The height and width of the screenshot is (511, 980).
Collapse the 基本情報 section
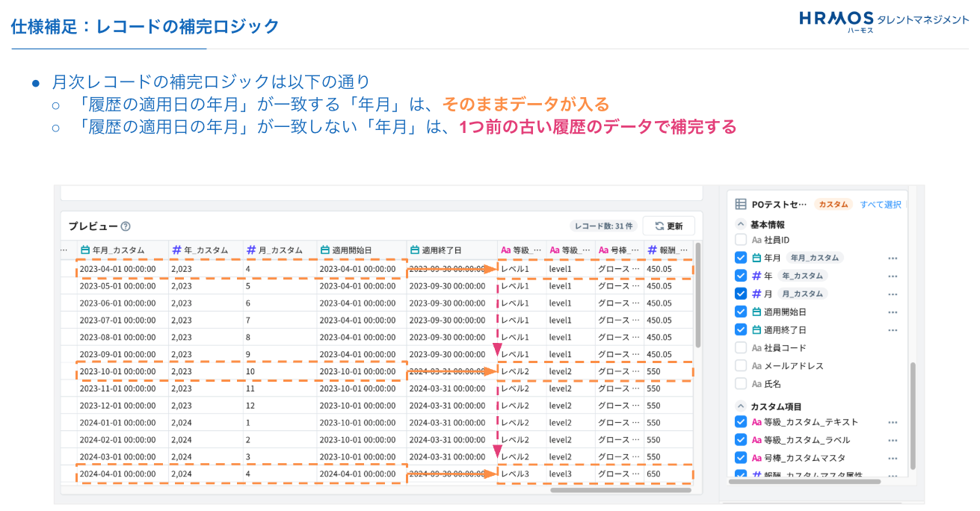[x=741, y=224]
